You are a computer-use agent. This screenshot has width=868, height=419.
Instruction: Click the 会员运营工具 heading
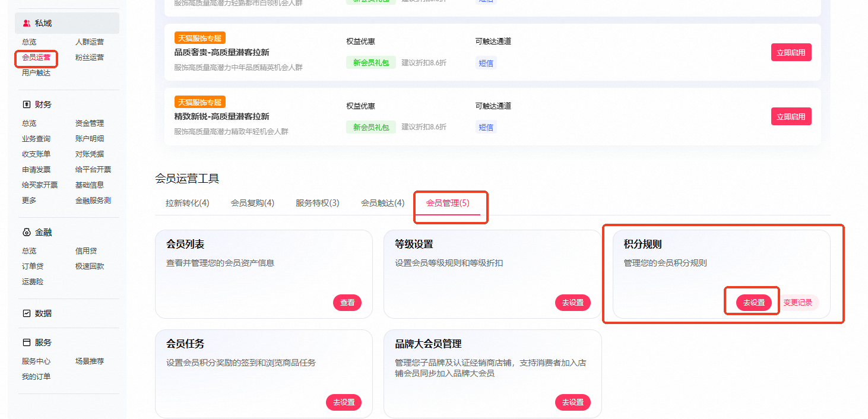click(x=187, y=179)
